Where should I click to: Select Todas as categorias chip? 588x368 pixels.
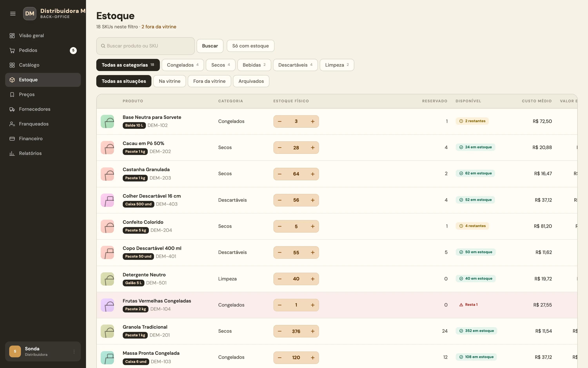pyautogui.click(x=128, y=65)
